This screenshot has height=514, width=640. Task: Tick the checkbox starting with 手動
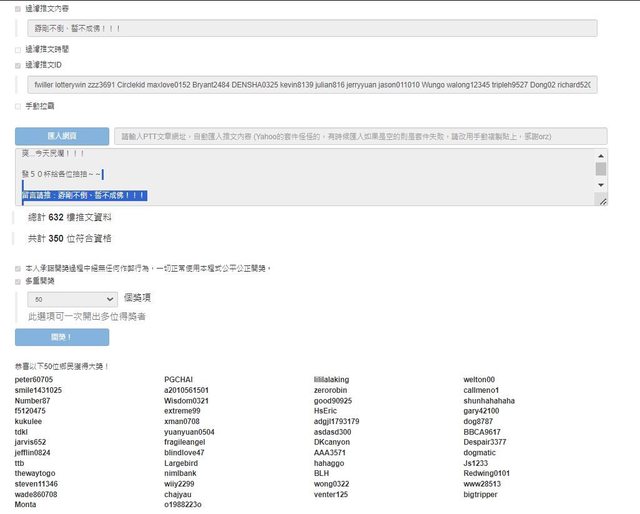[18, 105]
